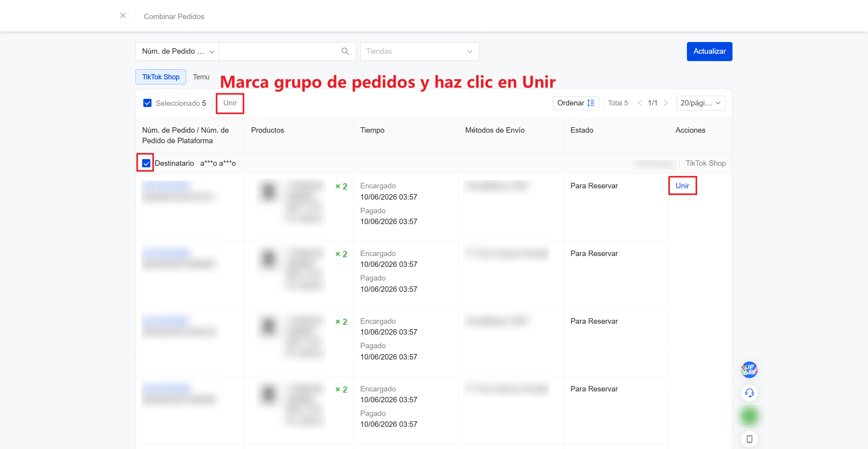Uncheck the Destinatario group checkbox

point(146,163)
